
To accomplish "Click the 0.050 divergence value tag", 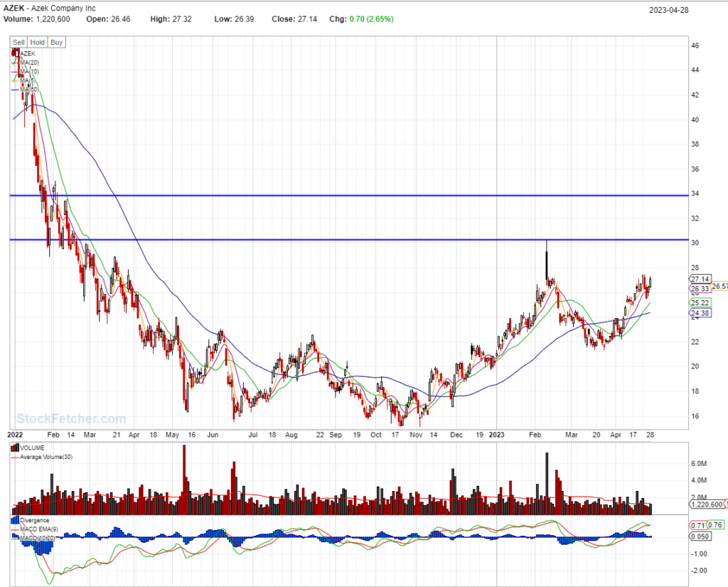I will click(700, 536).
